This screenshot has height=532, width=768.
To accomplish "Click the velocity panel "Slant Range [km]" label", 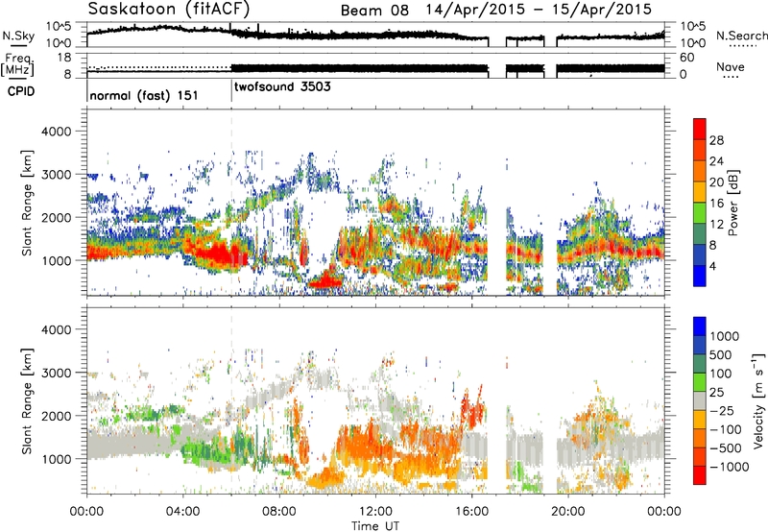I will pyautogui.click(x=27, y=401).
